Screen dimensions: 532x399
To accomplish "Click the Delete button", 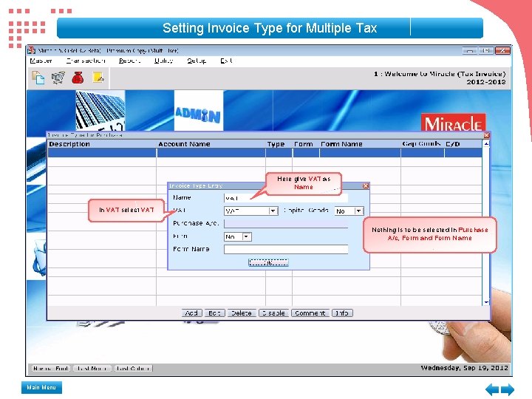I will click(241, 313).
